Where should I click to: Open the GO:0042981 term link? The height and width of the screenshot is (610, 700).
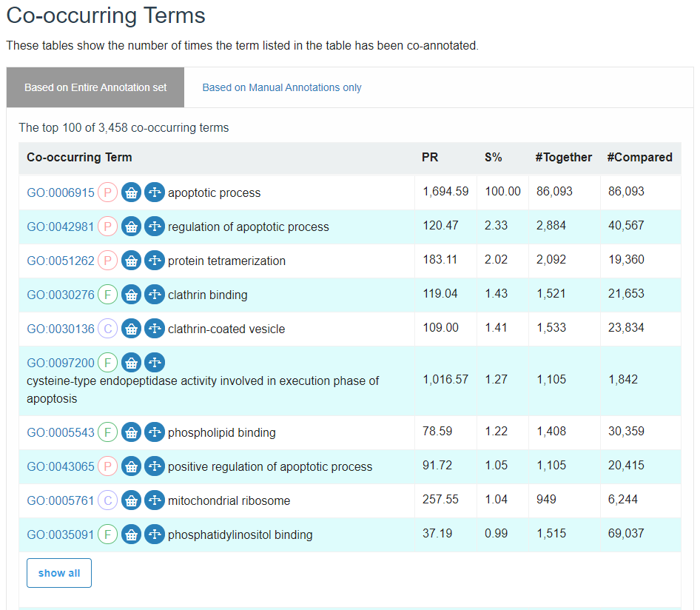(x=61, y=227)
